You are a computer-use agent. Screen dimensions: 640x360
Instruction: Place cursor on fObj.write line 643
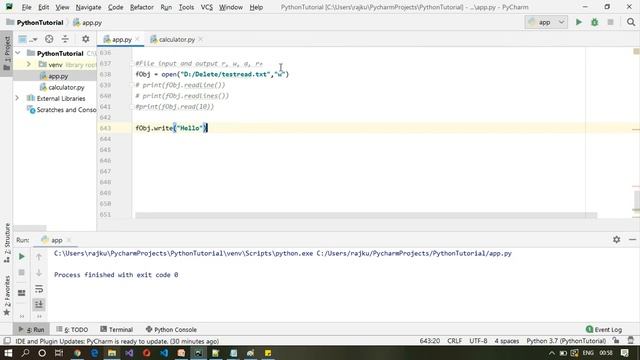click(171, 128)
